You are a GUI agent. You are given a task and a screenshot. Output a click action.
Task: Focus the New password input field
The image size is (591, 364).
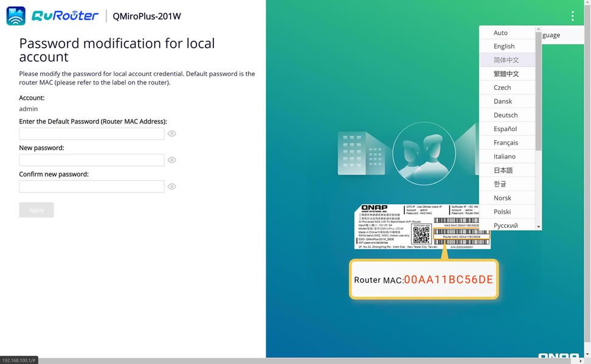pos(92,160)
